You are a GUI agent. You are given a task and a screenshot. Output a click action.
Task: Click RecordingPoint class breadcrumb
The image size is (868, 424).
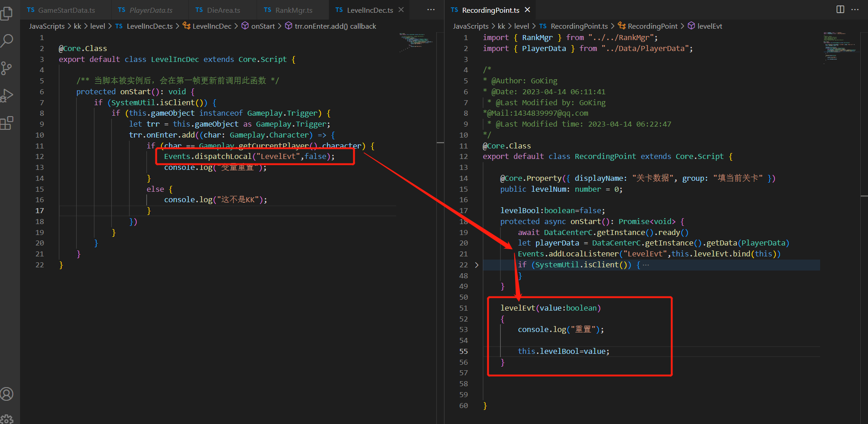648,26
